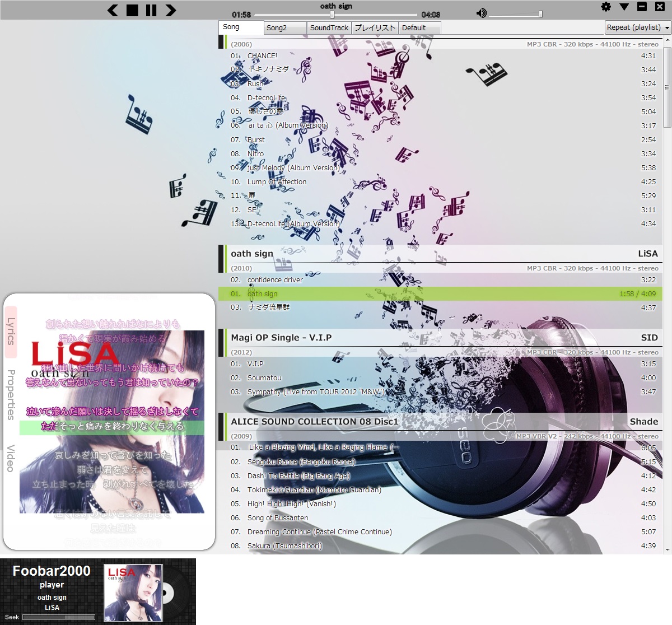Switch to the Song playlist tab
Image resolution: width=672 pixels, height=625 pixels.
pos(241,27)
